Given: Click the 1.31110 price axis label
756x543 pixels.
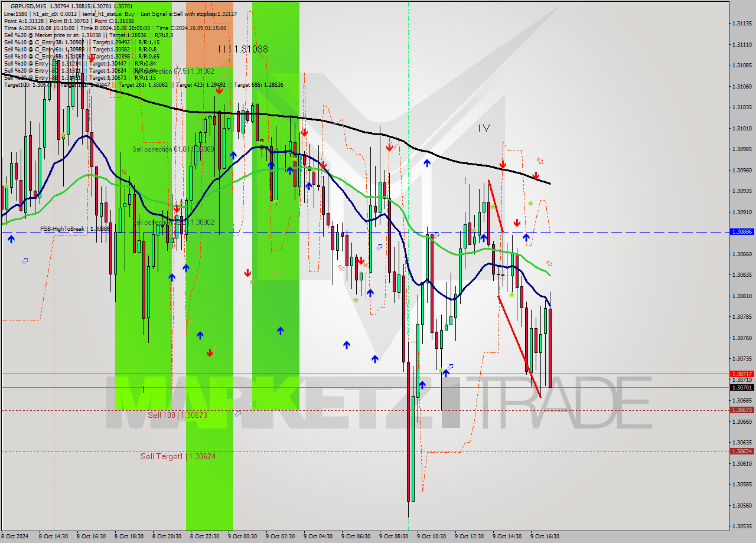Looking at the screenshot, I should pyautogui.click(x=742, y=45).
